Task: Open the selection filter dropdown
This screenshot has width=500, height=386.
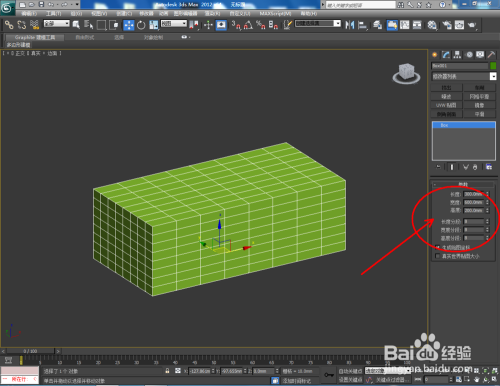Action: click(57, 23)
